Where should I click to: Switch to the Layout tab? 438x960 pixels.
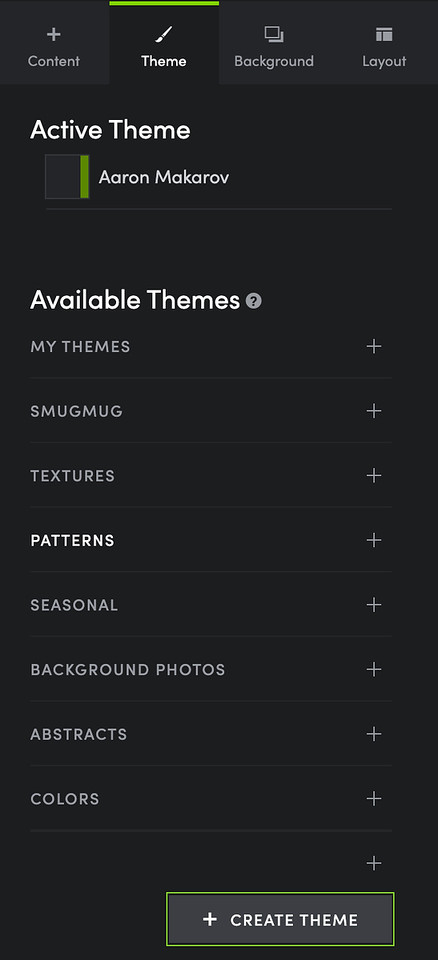383,42
